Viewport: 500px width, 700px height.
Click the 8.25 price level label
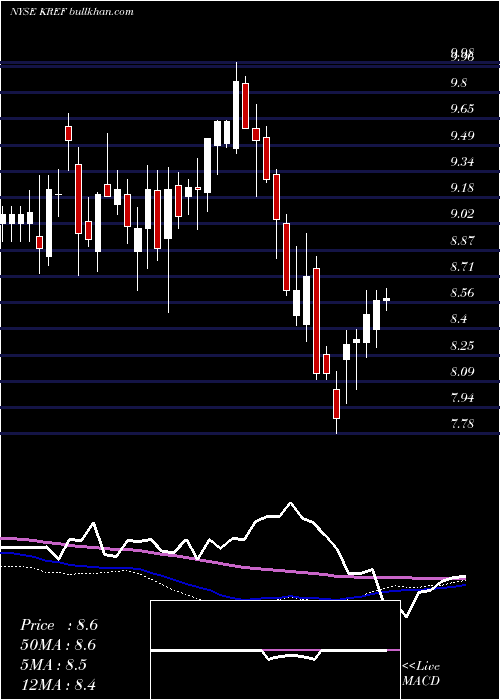[462, 345]
